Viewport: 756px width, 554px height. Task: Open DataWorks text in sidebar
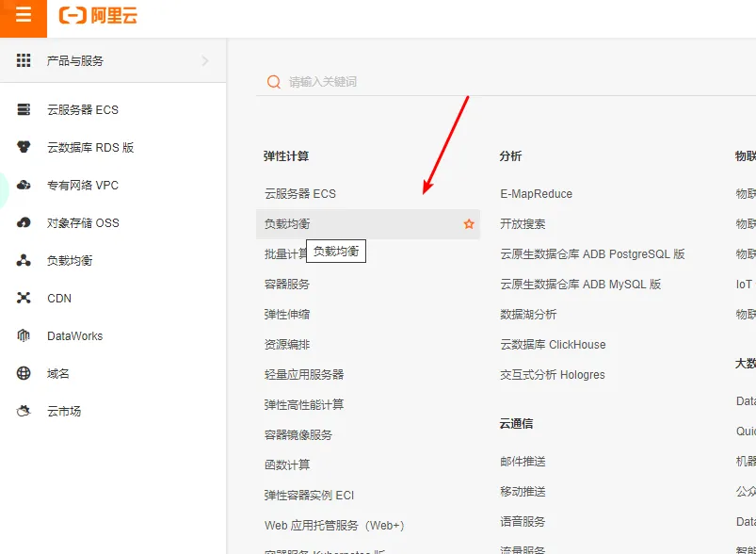[x=74, y=335]
